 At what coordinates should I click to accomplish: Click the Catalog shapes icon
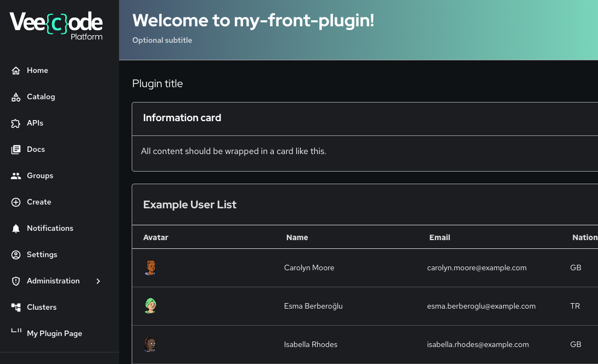click(16, 97)
